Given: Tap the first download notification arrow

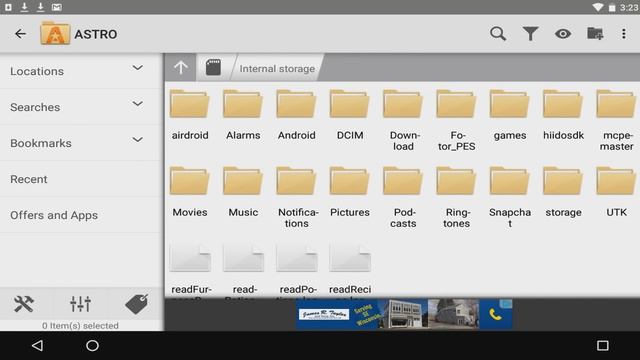Looking at the screenshot, I should 24,7.
